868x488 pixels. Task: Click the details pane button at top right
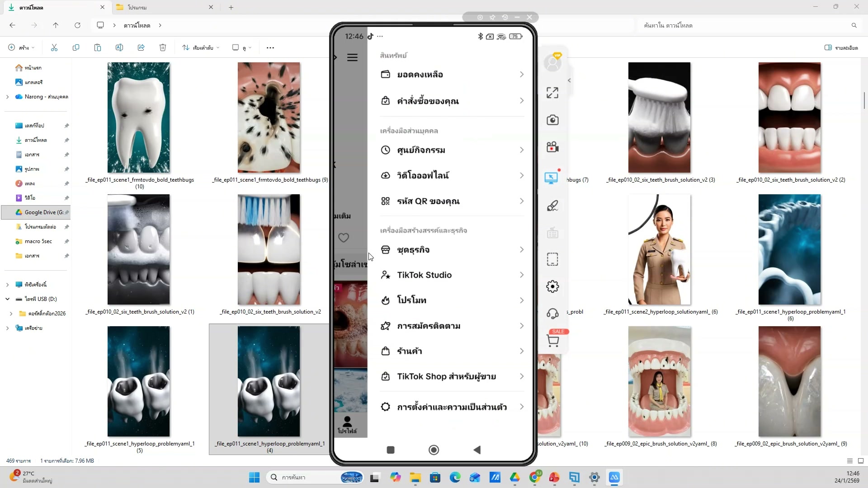tap(841, 47)
